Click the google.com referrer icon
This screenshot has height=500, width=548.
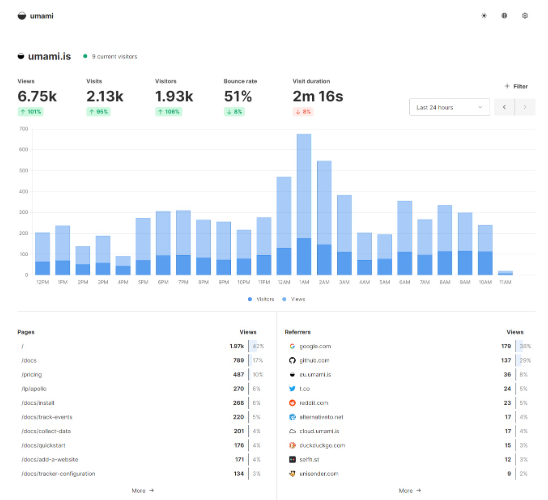[x=292, y=346]
